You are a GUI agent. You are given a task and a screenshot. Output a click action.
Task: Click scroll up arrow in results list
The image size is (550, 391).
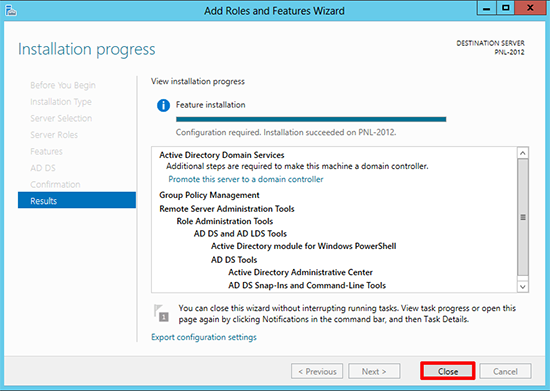pyautogui.click(x=523, y=153)
